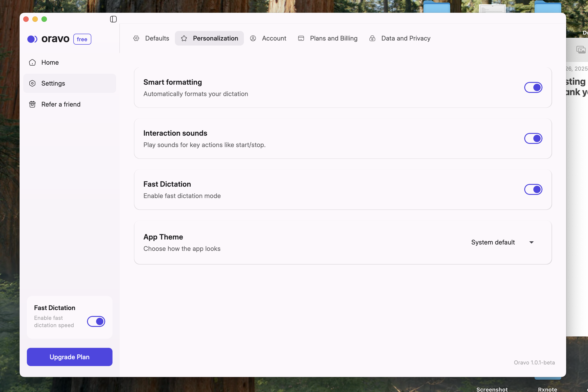This screenshot has height=392, width=588.
Task: Toggle Fast Dictation in the main panel
Action: pyautogui.click(x=533, y=189)
